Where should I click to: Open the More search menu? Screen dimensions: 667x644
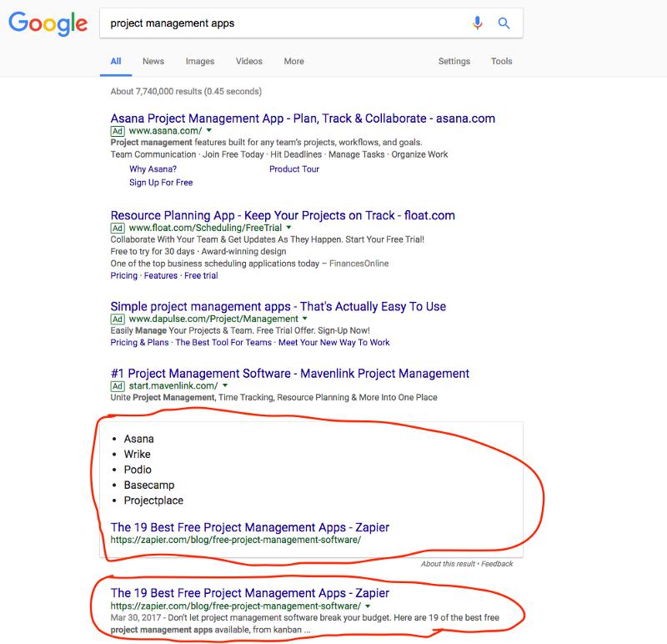click(294, 61)
